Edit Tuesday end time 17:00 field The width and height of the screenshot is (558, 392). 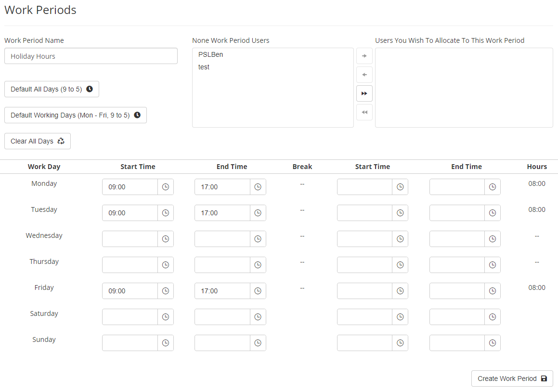tap(222, 213)
